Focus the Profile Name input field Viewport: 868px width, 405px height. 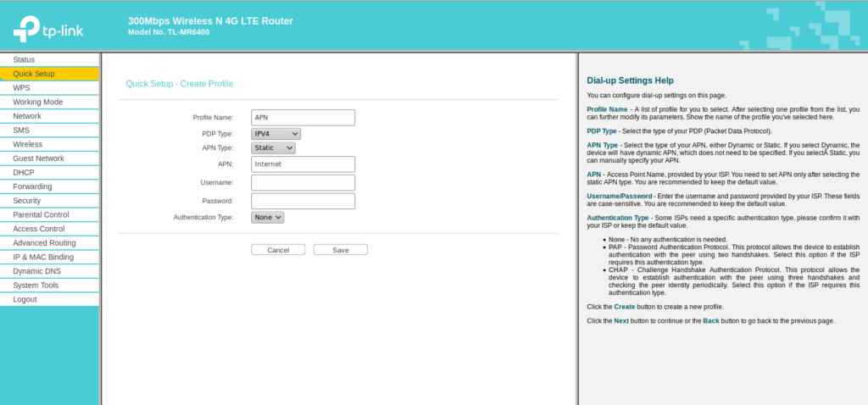tap(303, 118)
